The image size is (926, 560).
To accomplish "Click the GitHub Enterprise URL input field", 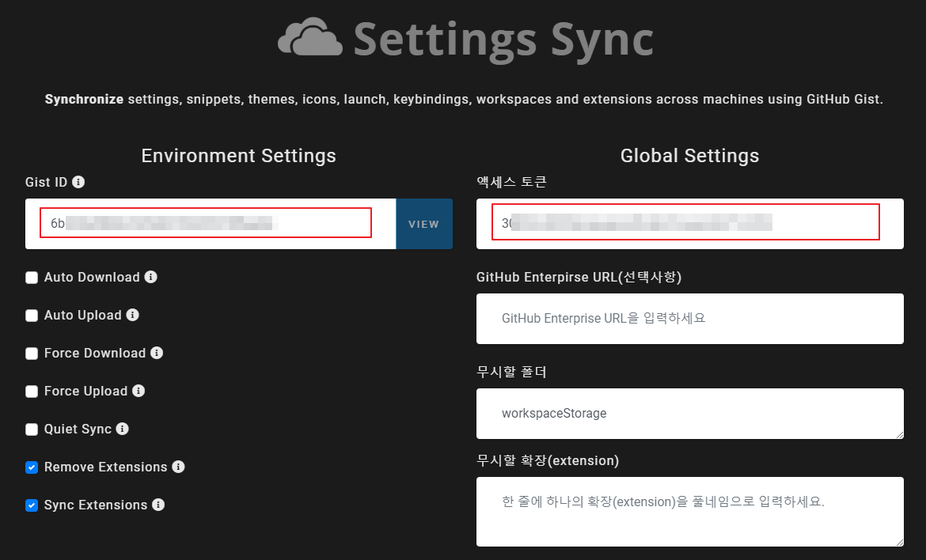I will 690,319.
